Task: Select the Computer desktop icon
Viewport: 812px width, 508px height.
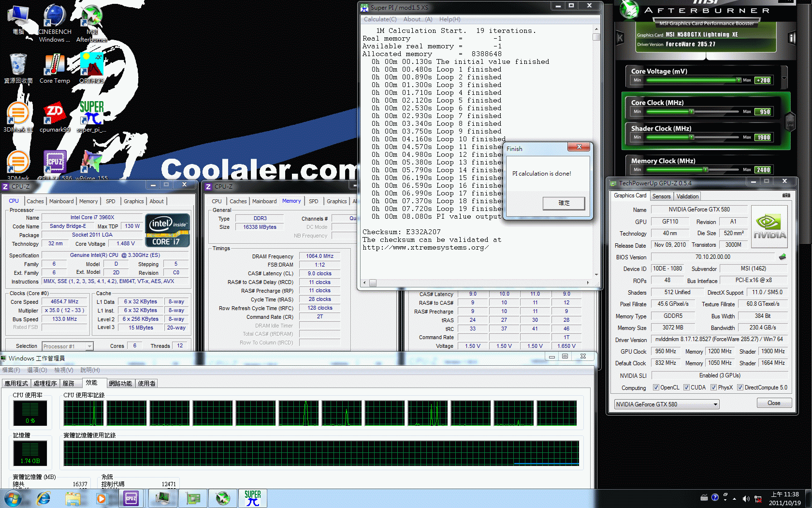Action: coord(18,20)
